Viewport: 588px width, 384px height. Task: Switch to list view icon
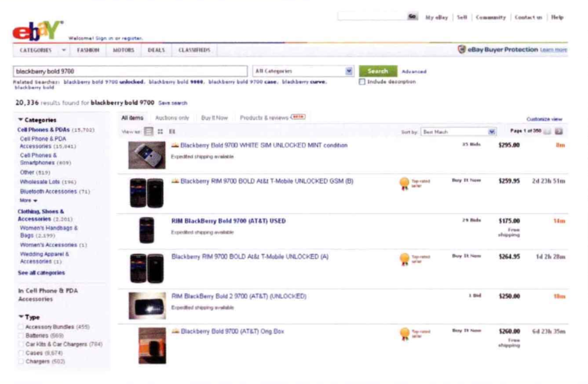pyautogui.click(x=148, y=132)
